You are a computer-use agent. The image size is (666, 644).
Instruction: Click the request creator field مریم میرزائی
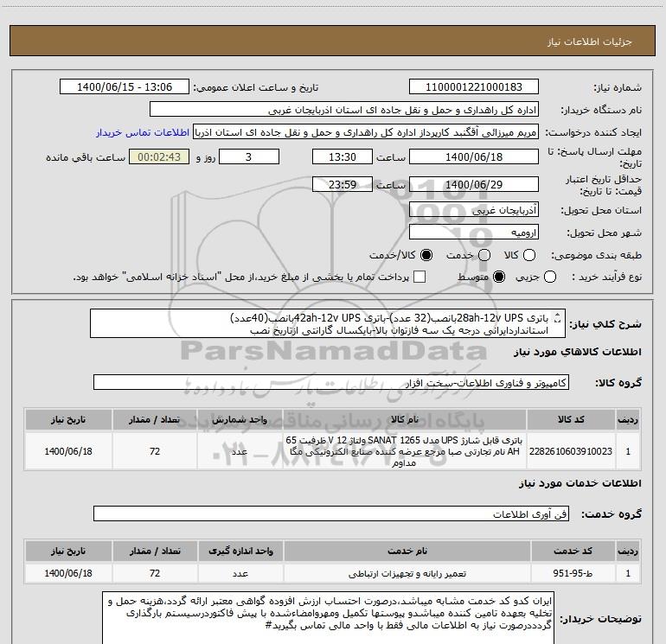tap(366, 132)
